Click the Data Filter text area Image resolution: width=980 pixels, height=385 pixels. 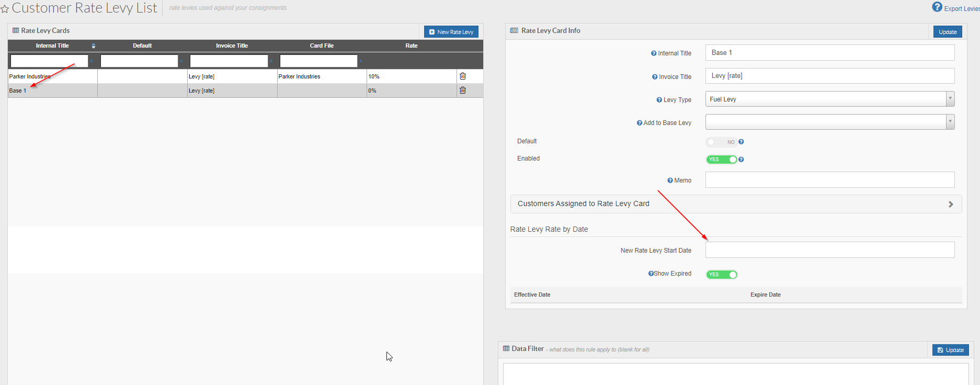coord(736,374)
